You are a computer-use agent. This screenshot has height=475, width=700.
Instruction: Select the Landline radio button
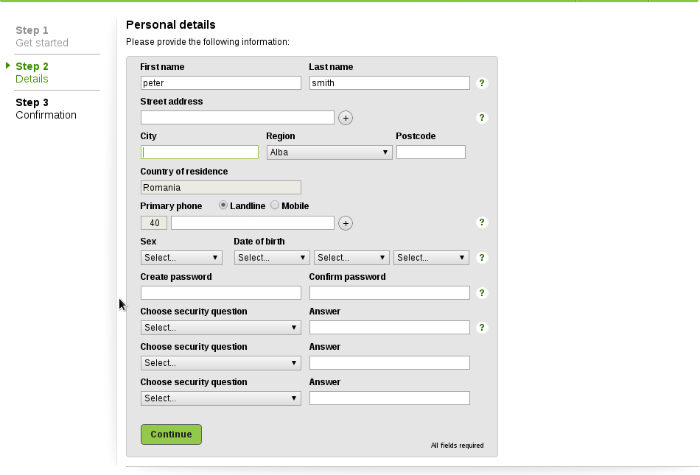point(224,205)
